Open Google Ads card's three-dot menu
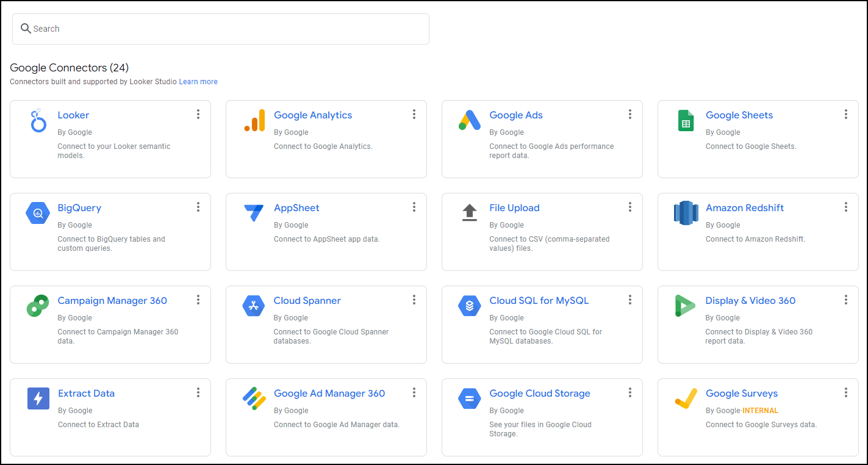This screenshot has width=868, height=465. pos(630,114)
